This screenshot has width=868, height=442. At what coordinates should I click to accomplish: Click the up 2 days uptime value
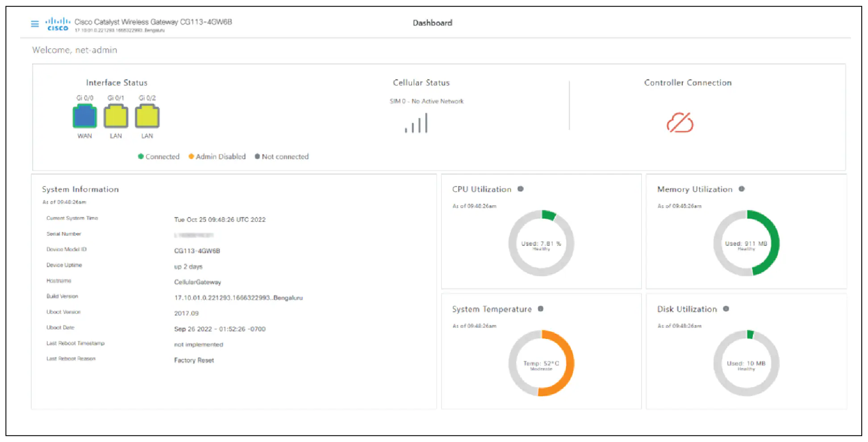pyautogui.click(x=188, y=267)
